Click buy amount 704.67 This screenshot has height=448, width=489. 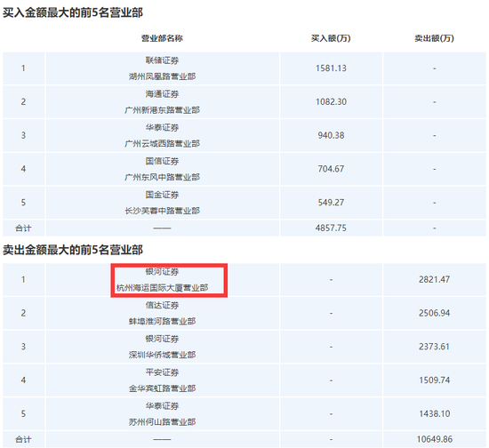(x=331, y=169)
